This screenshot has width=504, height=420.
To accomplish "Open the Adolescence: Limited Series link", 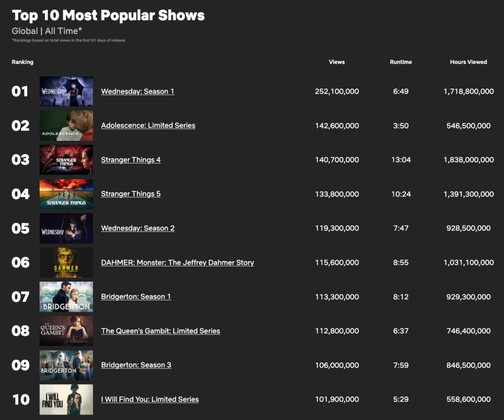I will (x=148, y=126).
